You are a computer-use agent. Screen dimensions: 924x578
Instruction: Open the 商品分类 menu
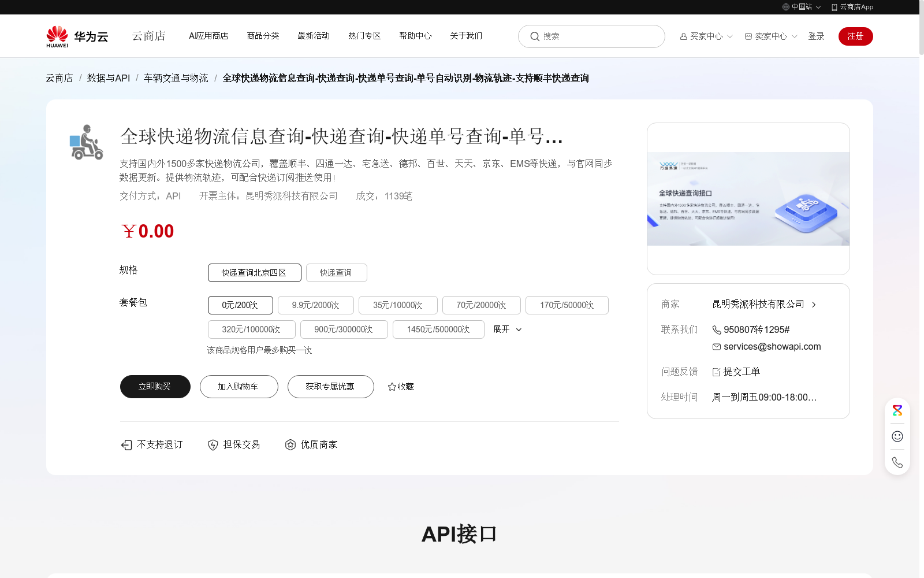263,36
